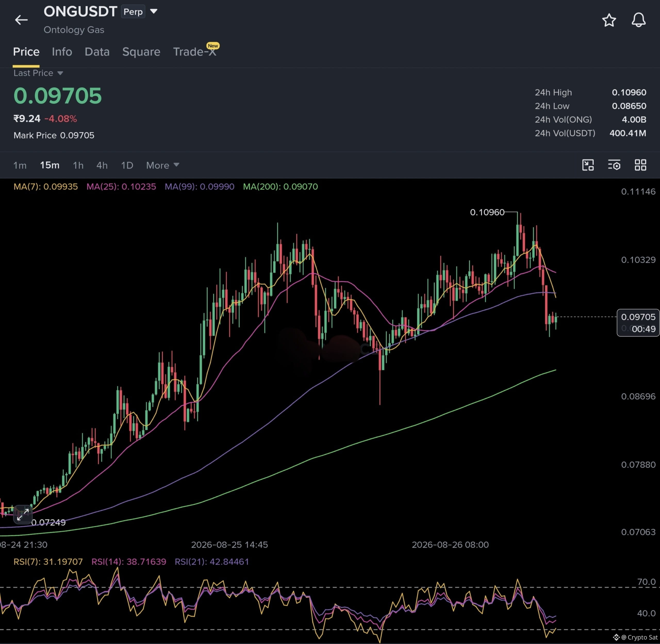Screen dimensions: 660x644
Task: Open chart indicator settings icon
Action: pos(614,165)
